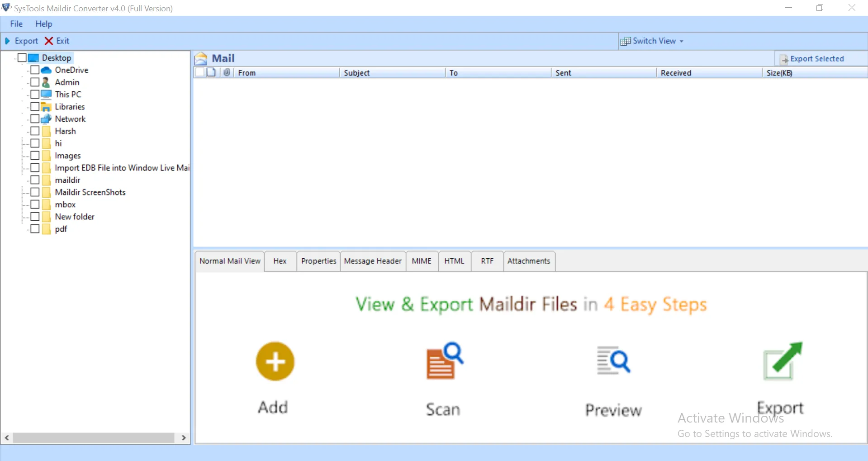The height and width of the screenshot is (461, 868).
Task: Open the Message Header tab
Action: click(x=373, y=261)
